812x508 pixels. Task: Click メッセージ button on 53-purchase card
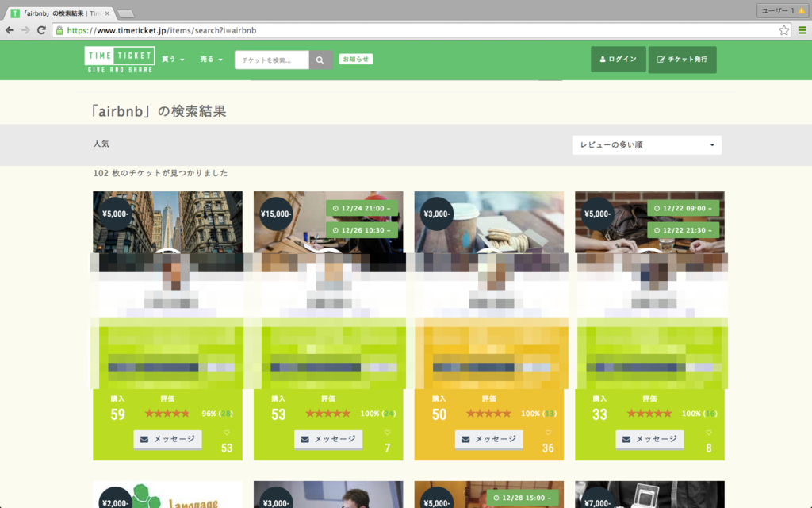(328, 439)
